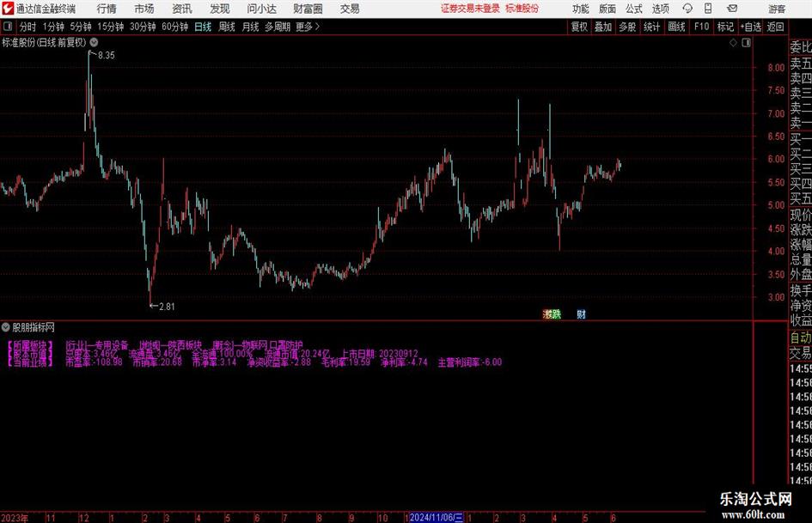
Task: Click the diamond icon above chart
Action: click(733, 43)
